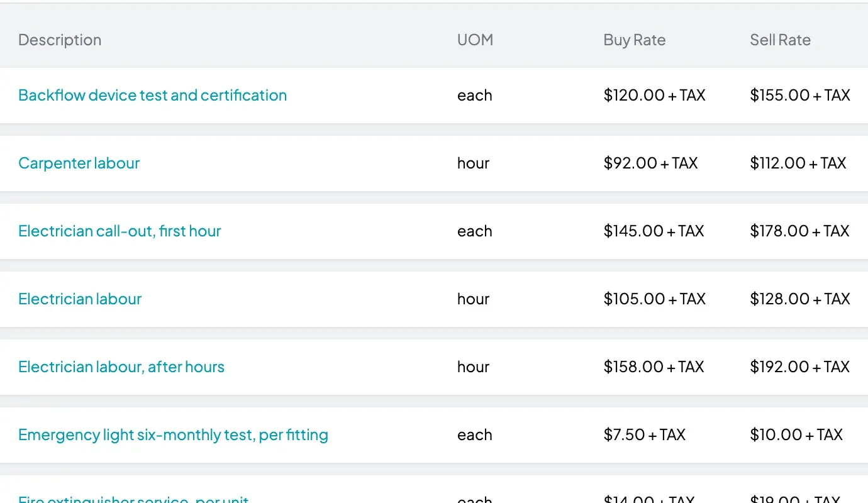868x503 pixels.
Task: Select the $158.00 + TAX buy rate
Action: (654, 367)
